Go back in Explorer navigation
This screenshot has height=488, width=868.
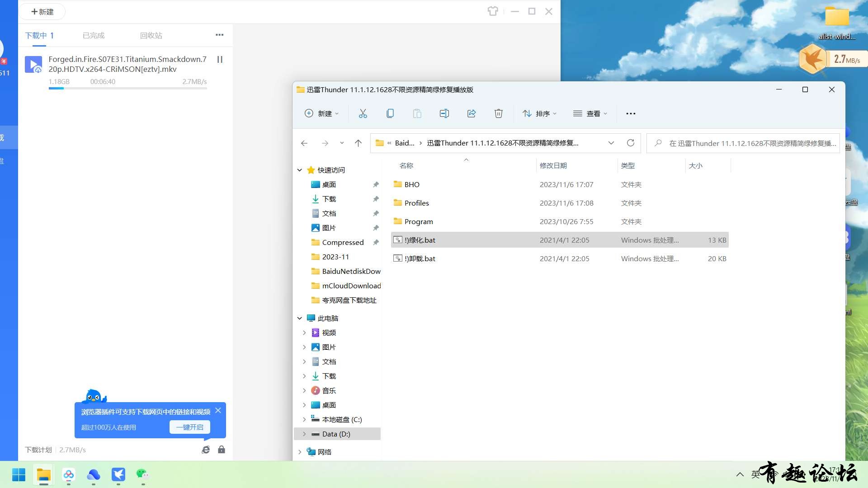pos(304,143)
